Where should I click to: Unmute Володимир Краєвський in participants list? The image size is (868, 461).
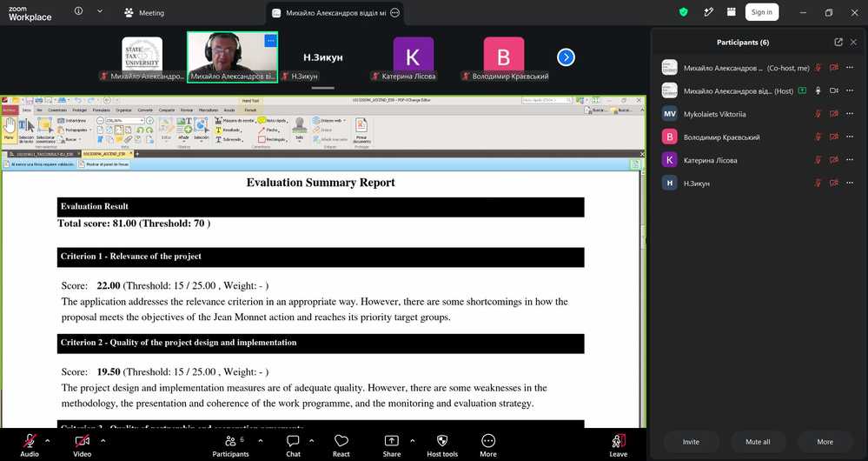pyautogui.click(x=818, y=137)
